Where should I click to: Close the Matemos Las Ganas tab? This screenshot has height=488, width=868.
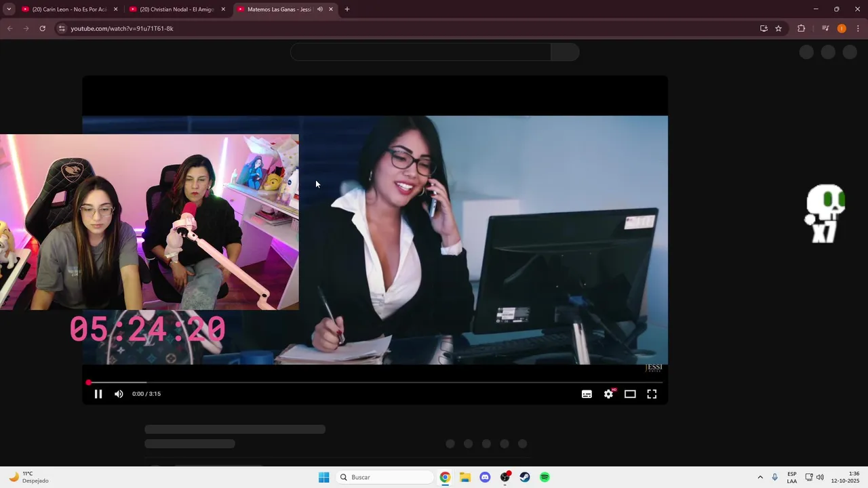click(331, 9)
